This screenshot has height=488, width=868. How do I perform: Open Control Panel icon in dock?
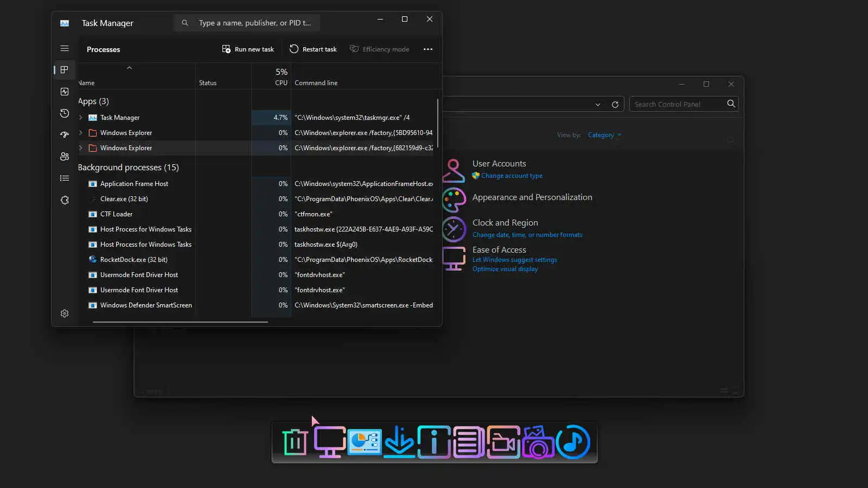click(365, 442)
